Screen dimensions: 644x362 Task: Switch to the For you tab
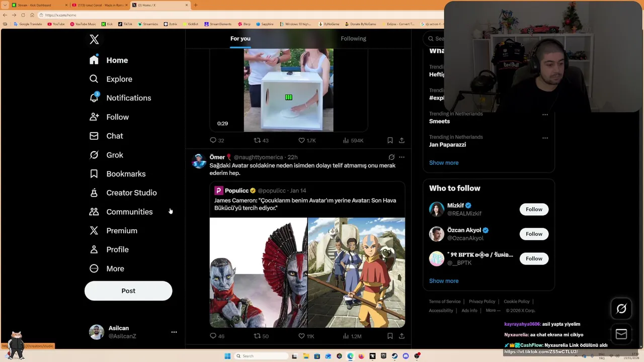coord(240,38)
